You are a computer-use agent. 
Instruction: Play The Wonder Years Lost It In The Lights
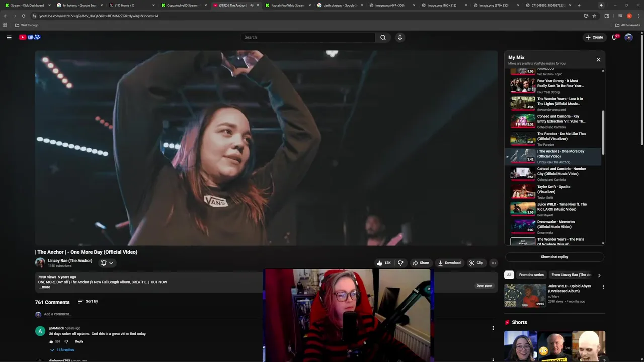pyautogui.click(x=552, y=104)
